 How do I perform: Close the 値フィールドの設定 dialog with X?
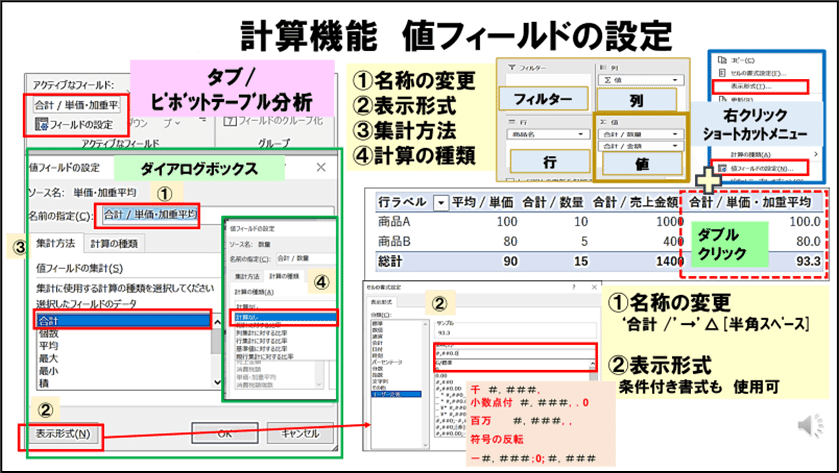coord(321,167)
